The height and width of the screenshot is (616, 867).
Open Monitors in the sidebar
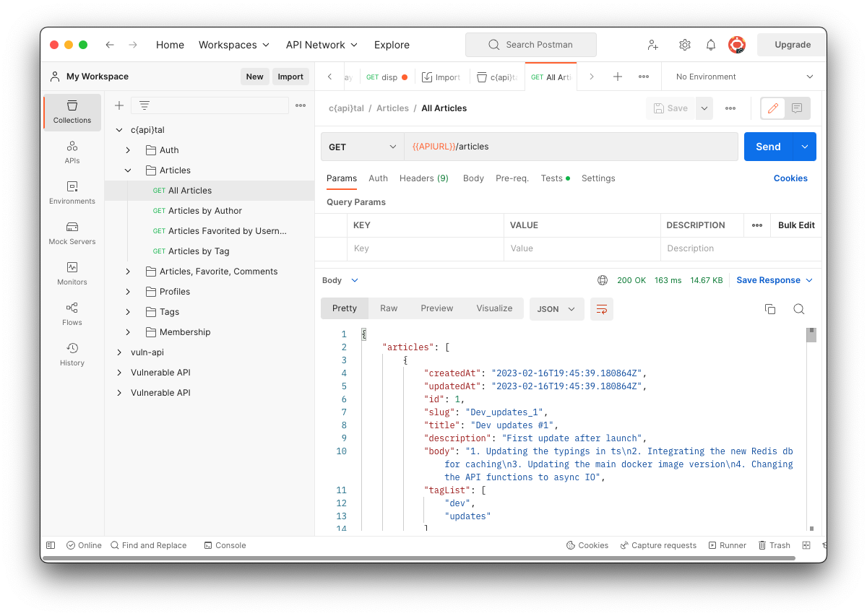[x=72, y=274]
